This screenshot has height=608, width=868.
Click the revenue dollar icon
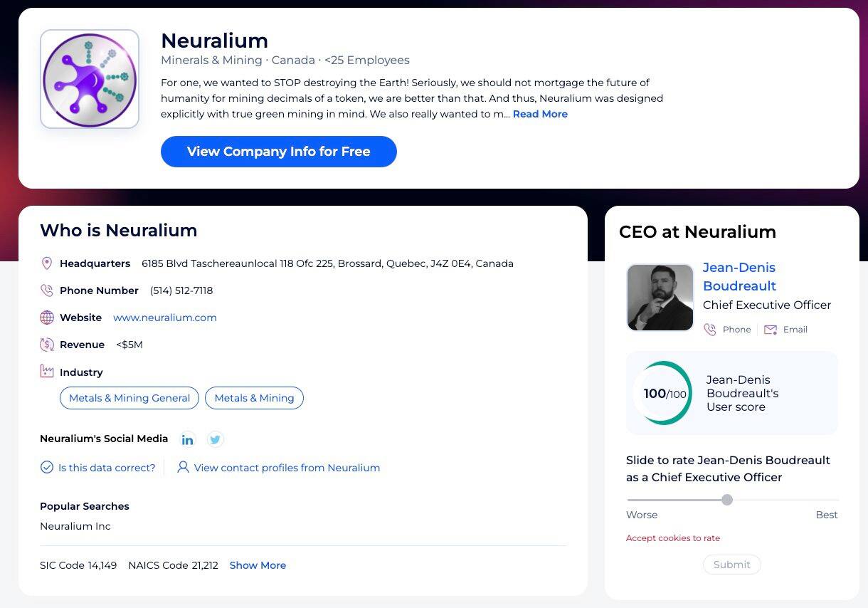47,345
